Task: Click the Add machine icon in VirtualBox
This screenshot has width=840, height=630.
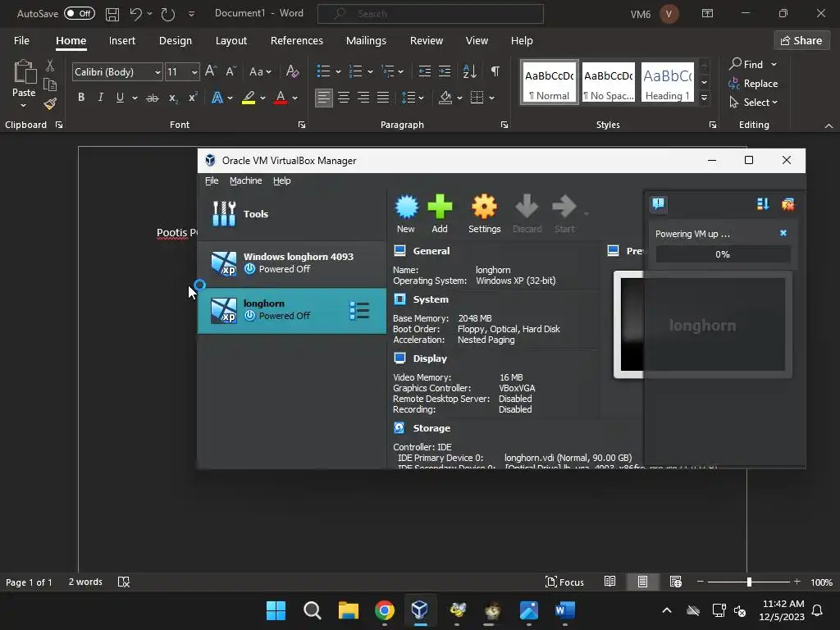Action: point(440,214)
